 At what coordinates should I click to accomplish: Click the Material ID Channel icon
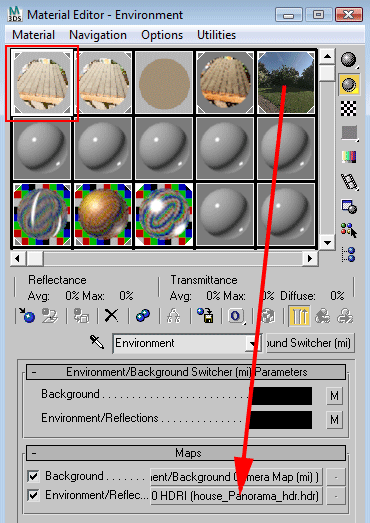[x=236, y=316]
